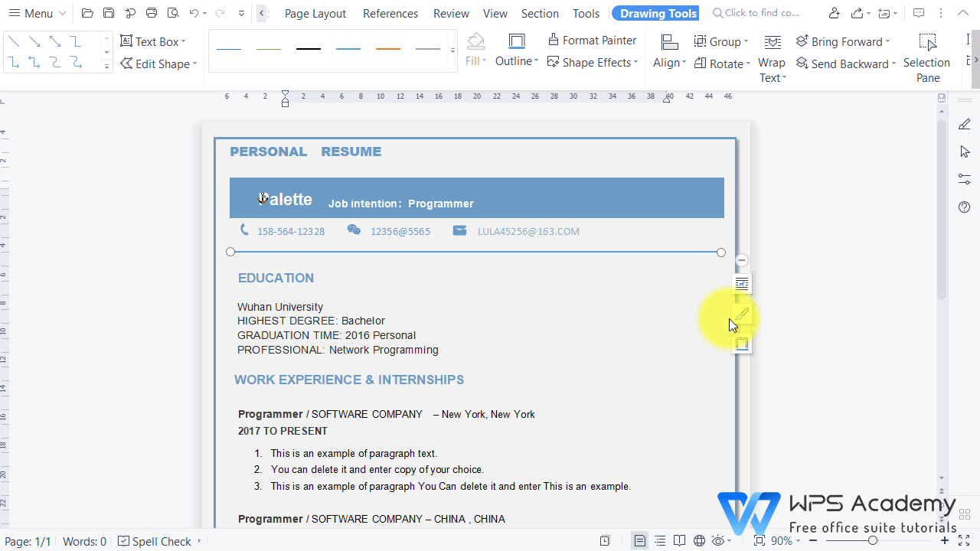980x551 pixels.
Task: Click the Group button
Action: pos(720,41)
